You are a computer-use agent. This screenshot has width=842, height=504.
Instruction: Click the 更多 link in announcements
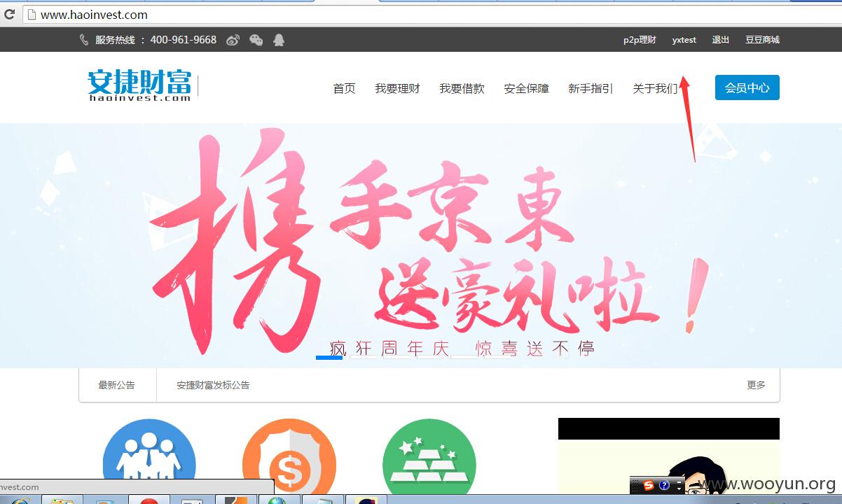coord(756,385)
